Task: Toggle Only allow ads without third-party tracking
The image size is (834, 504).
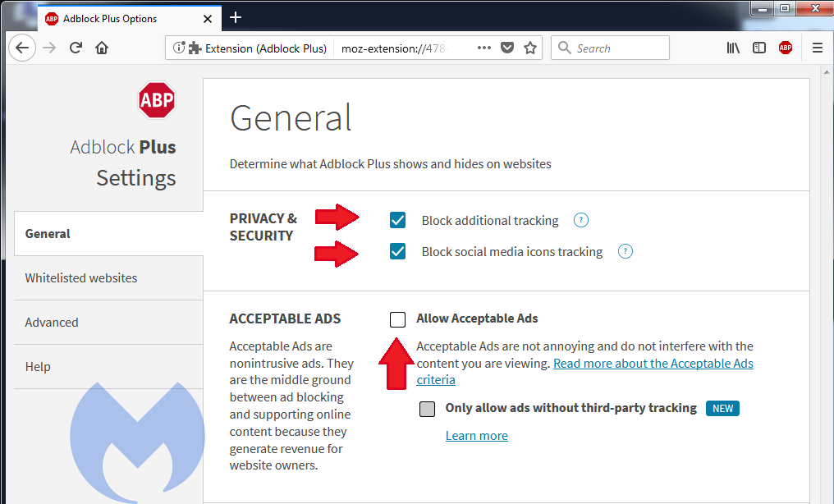Action: (427, 409)
